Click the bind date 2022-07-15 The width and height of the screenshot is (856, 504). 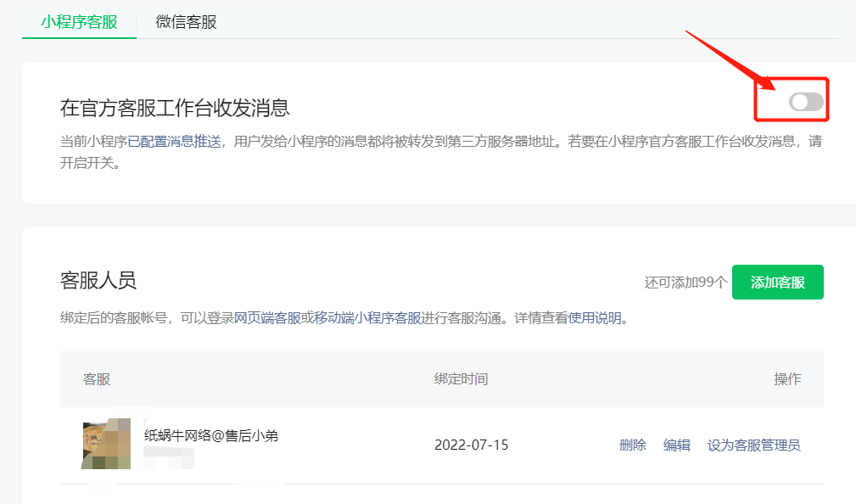pos(471,445)
